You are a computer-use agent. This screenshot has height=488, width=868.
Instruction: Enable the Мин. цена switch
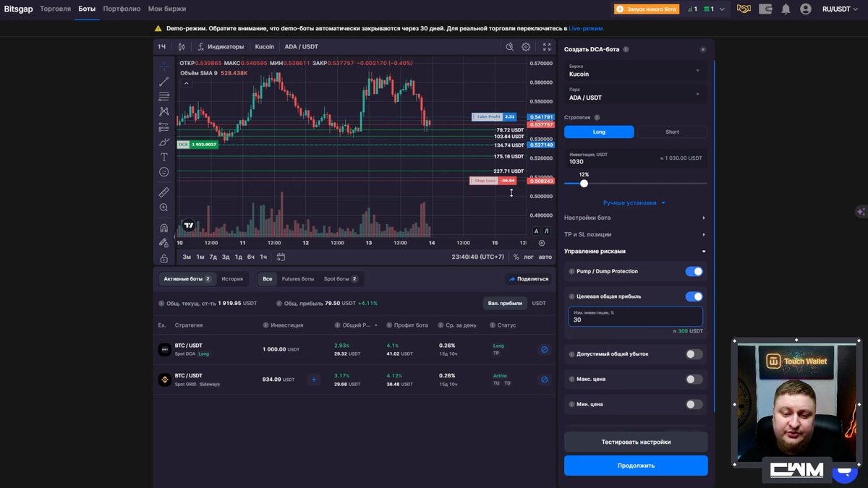[x=694, y=404]
